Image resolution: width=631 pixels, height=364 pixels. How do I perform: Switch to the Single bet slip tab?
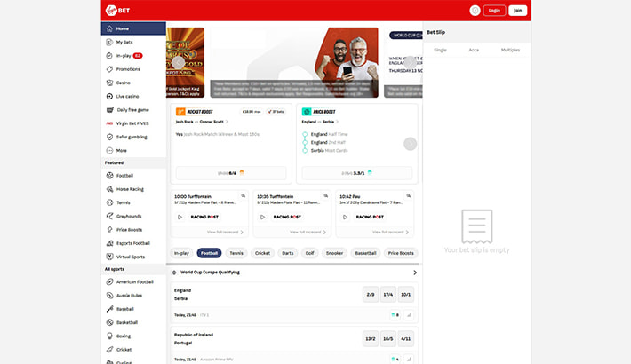440,50
